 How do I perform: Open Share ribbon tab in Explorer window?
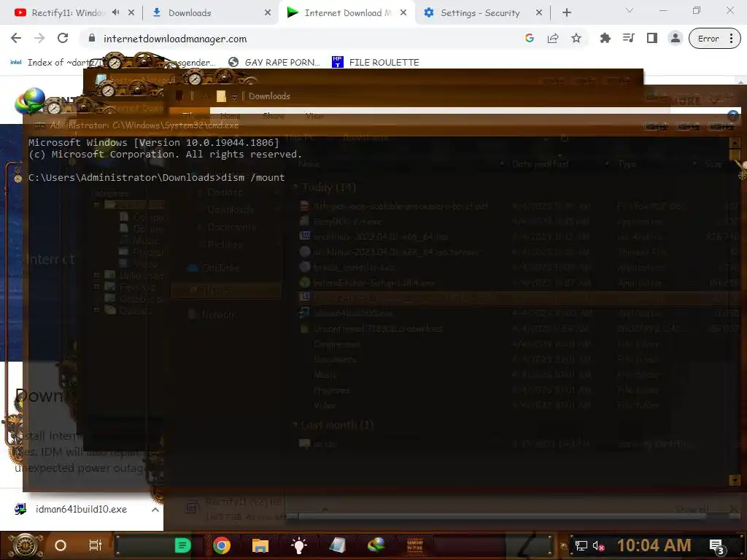[274, 116]
